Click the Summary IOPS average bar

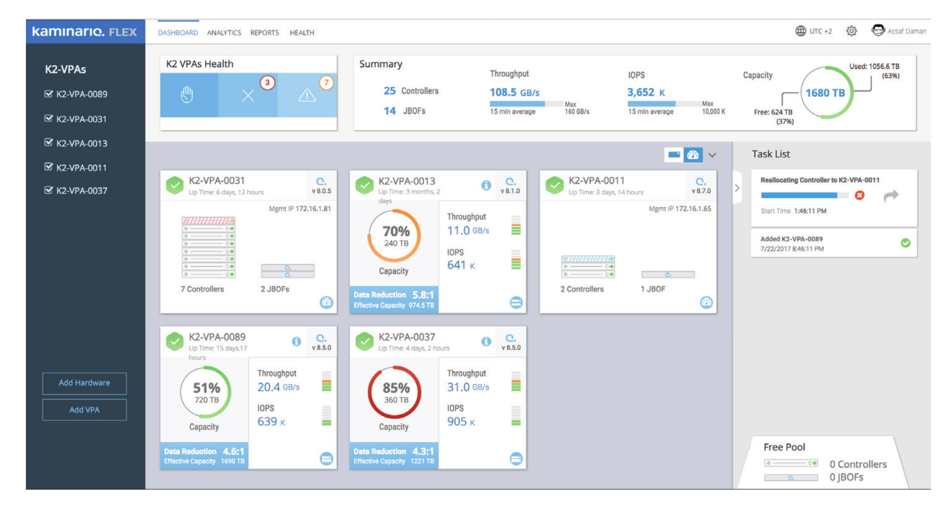663,104
